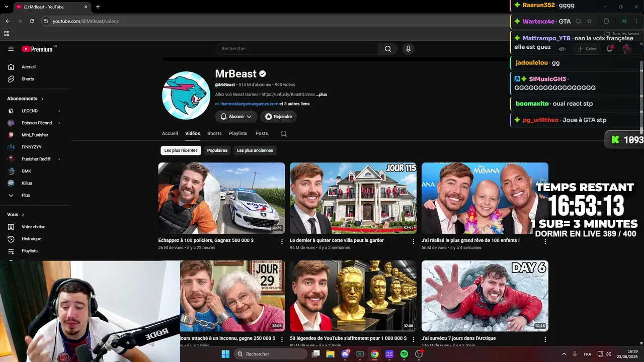The width and height of the screenshot is (644, 362).
Task: Click the Rejoindre membership button
Action: 278,117
